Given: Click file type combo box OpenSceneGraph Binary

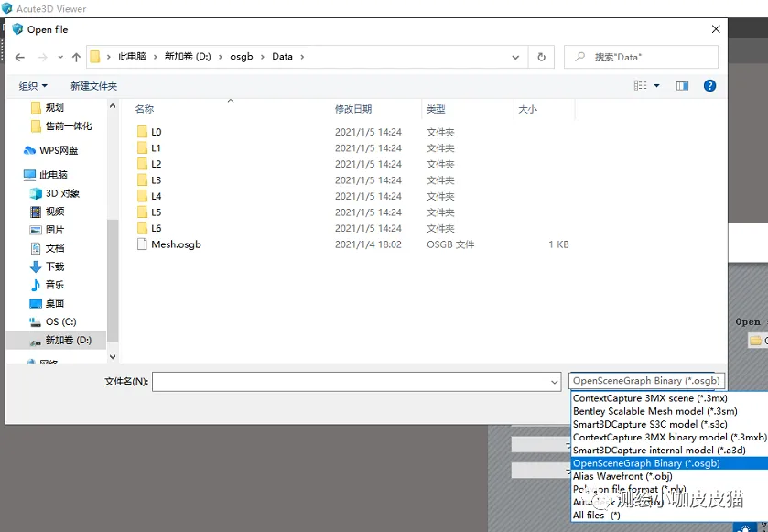Looking at the screenshot, I should (646, 381).
